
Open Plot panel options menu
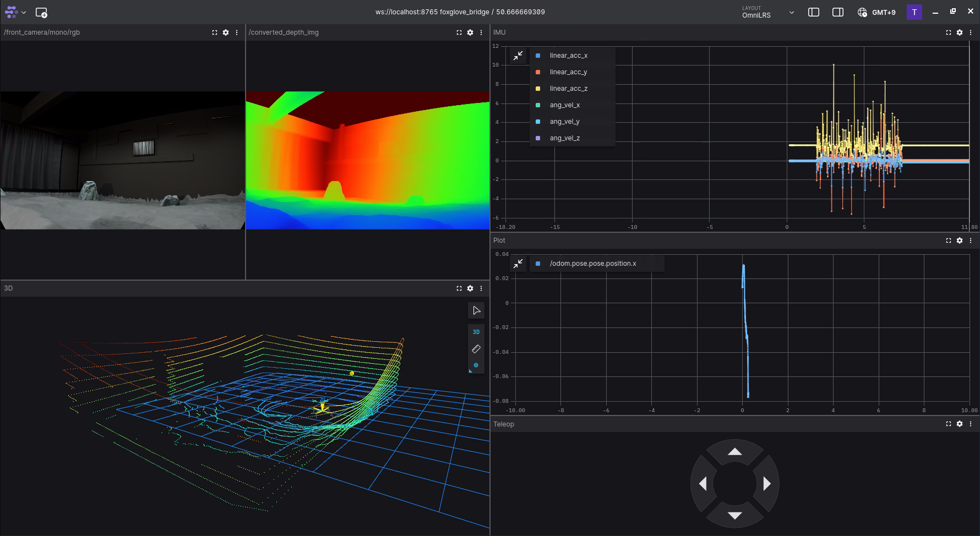pos(971,240)
